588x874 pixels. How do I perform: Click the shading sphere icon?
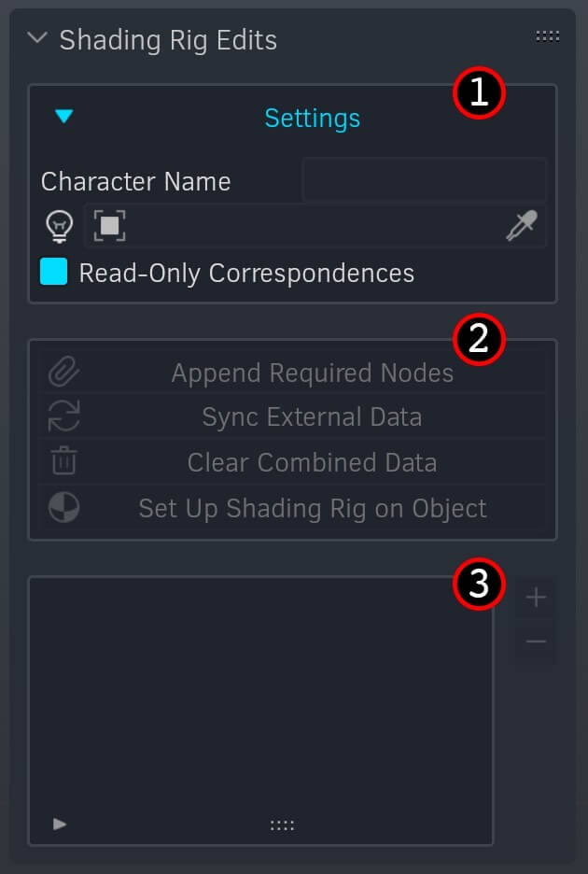click(63, 507)
